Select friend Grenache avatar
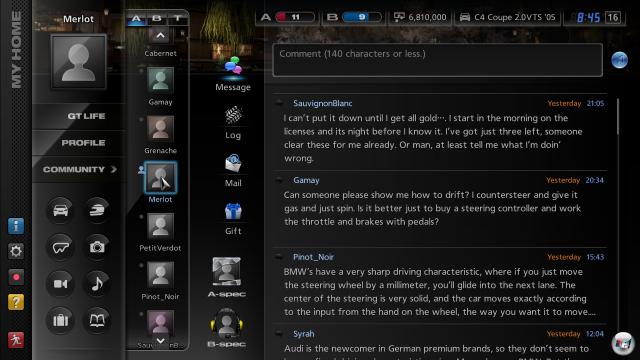Viewport: 640px width, 360px height. [x=160, y=129]
